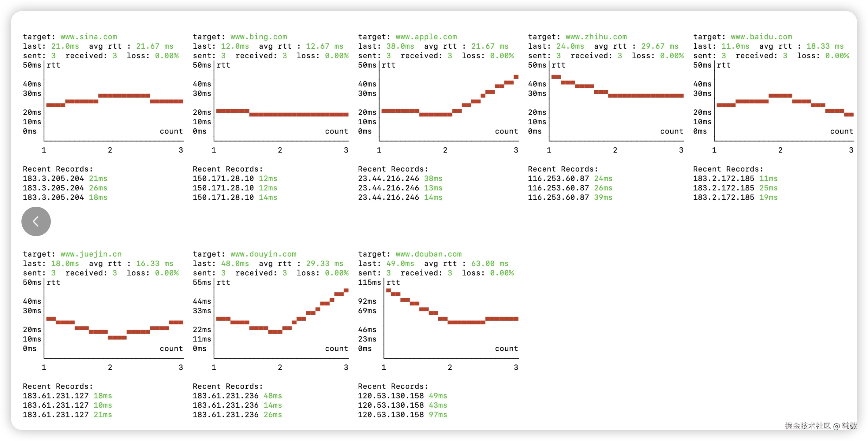
Task: Select the www.apple.com target label
Action: (x=426, y=37)
